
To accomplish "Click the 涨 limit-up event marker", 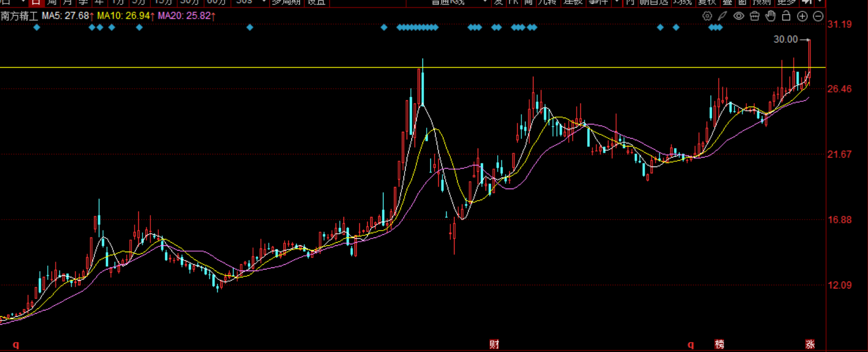I will click(x=810, y=345).
